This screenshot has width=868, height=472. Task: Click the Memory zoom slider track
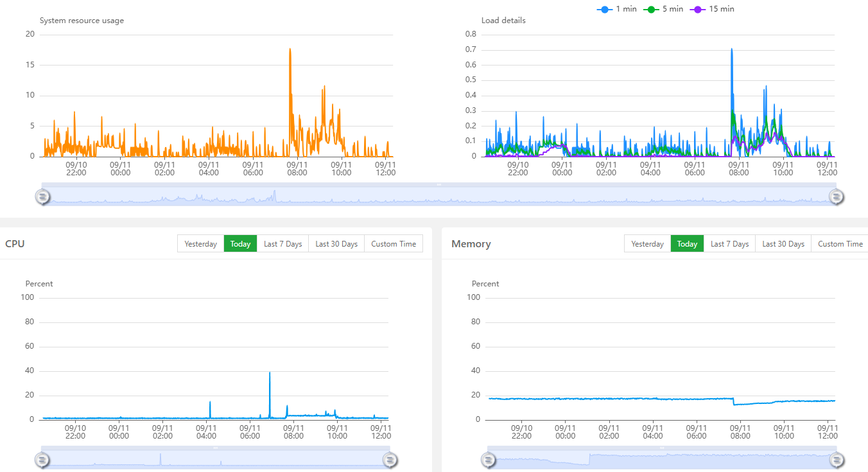661,459
